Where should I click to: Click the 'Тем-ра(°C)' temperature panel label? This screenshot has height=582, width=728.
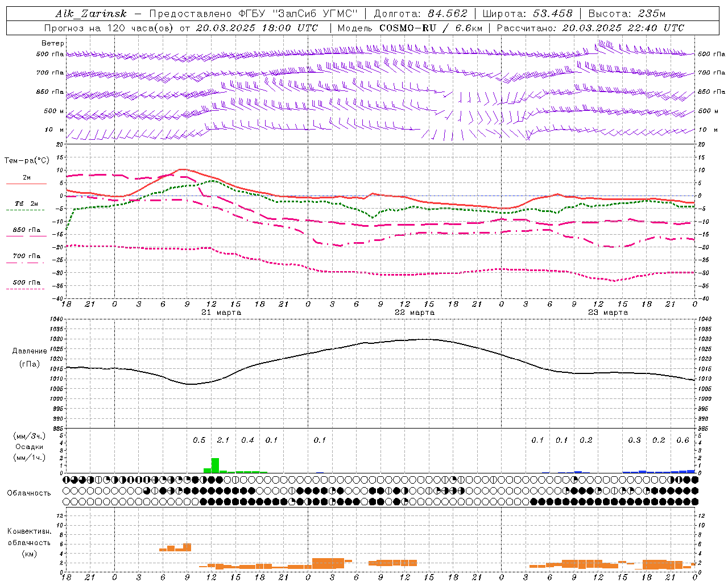(x=27, y=161)
